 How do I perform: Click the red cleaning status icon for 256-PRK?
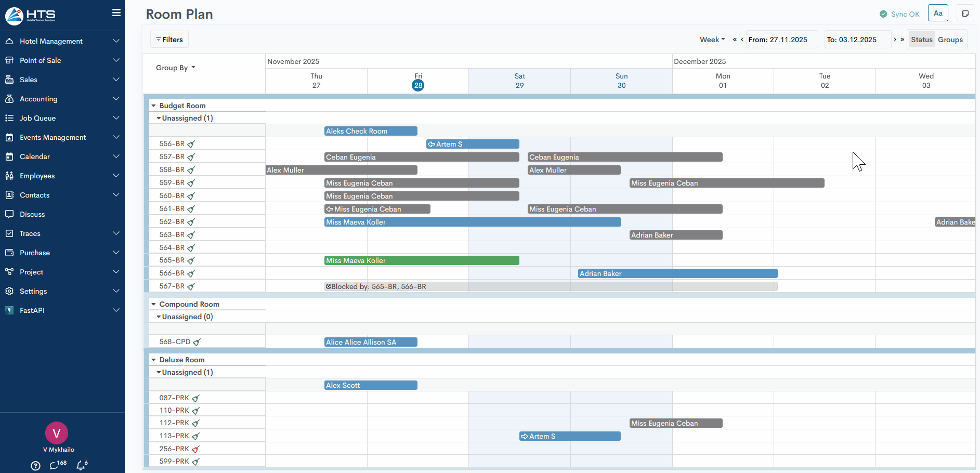pyautogui.click(x=195, y=449)
